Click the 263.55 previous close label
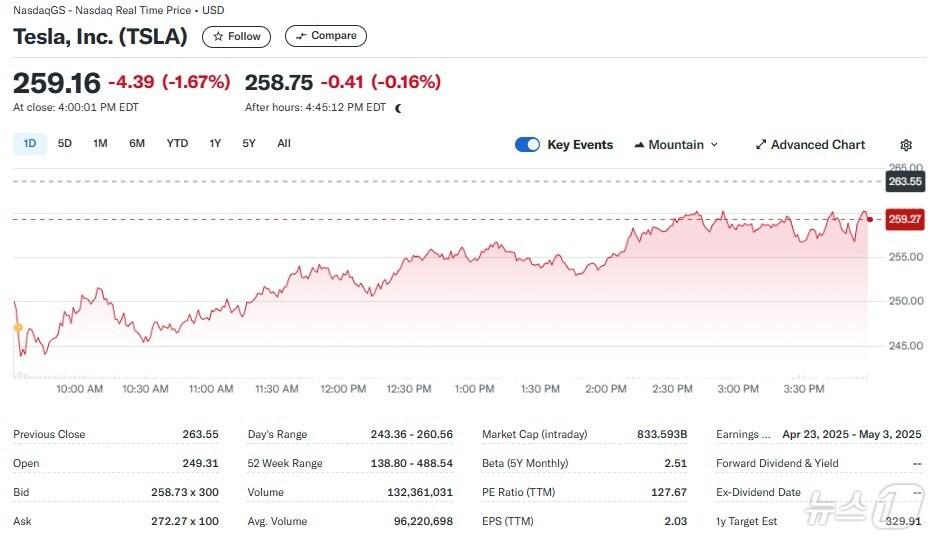934x541 pixels. click(905, 181)
